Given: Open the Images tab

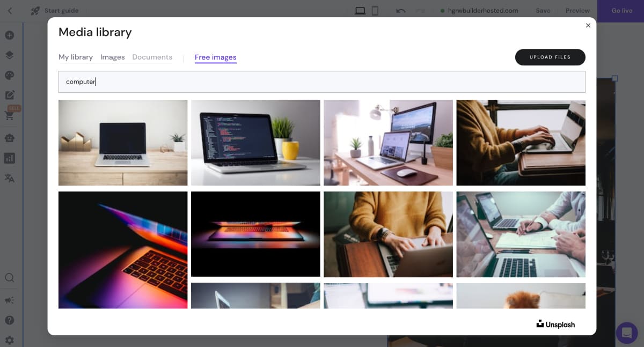Looking at the screenshot, I should tap(113, 57).
